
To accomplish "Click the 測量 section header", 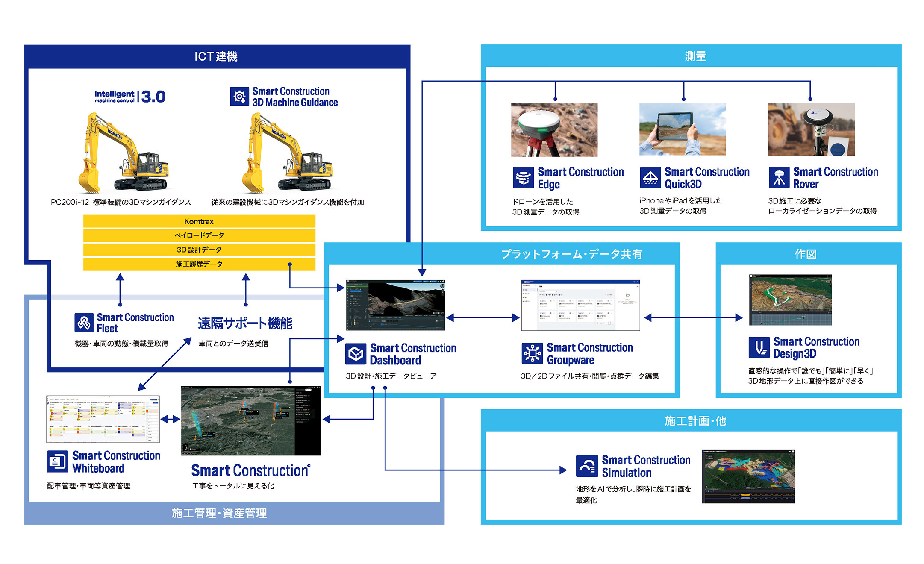I will tap(695, 56).
